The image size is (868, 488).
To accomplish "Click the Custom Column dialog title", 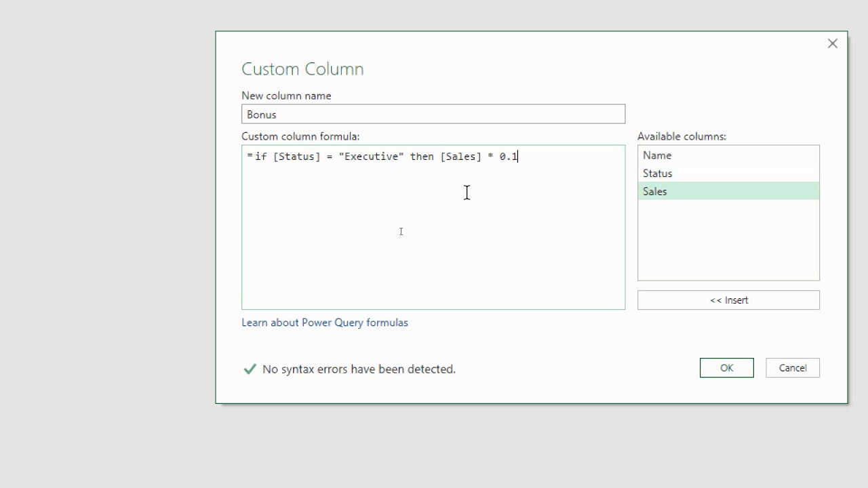I will click(x=302, y=69).
